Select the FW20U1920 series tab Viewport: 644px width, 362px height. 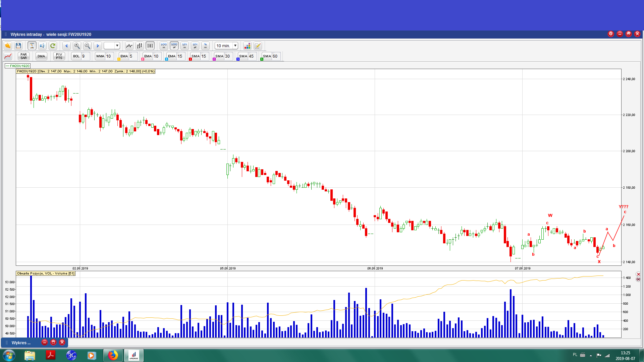18,66
